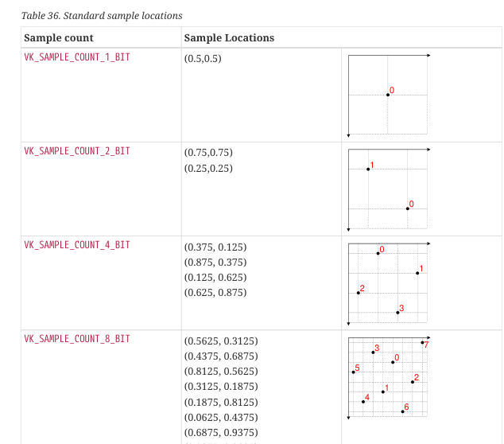Click the Table 36 caption text
The height and width of the screenshot is (444, 504).
tap(102, 16)
